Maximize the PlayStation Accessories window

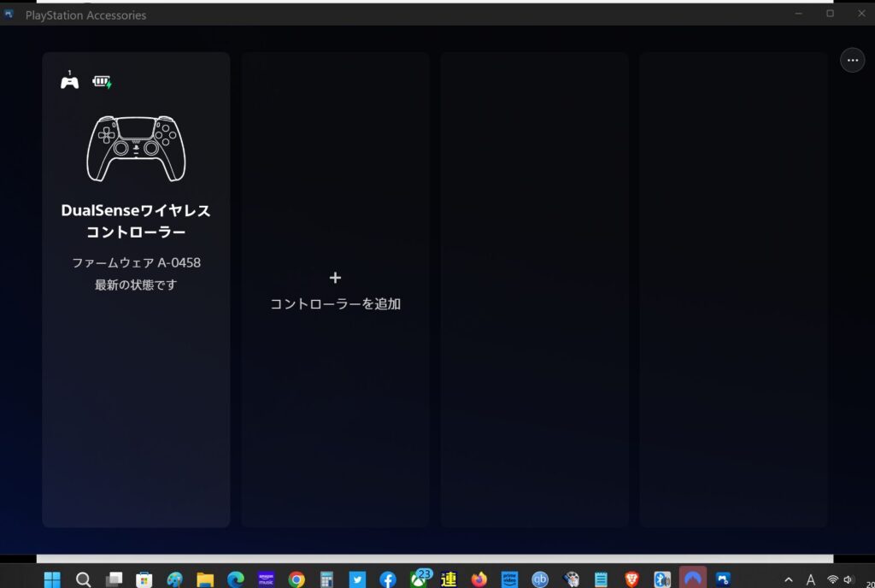tap(830, 14)
